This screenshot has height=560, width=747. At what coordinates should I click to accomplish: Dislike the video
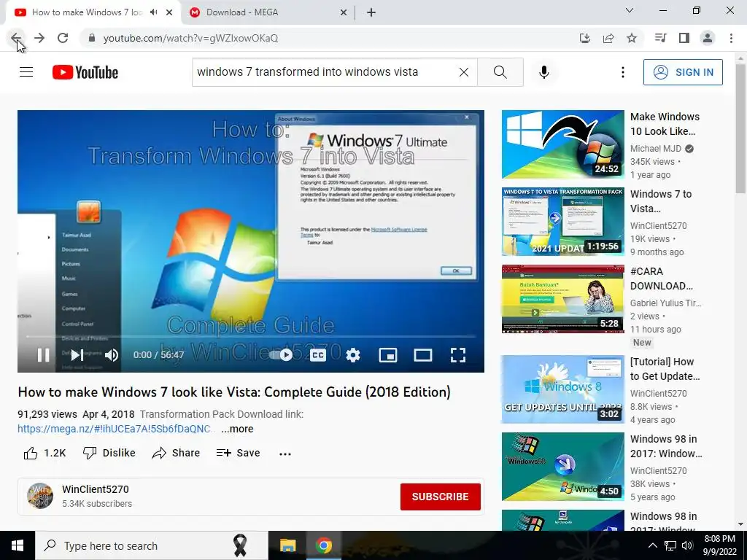[x=109, y=453]
